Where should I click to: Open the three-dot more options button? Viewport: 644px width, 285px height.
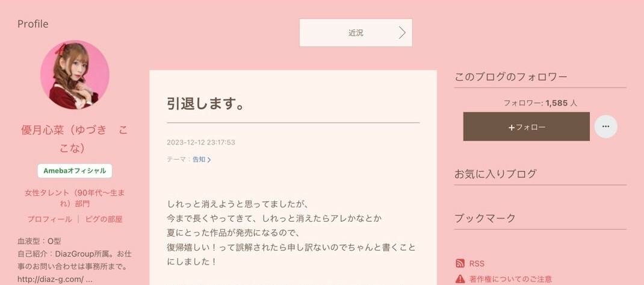click(x=605, y=127)
